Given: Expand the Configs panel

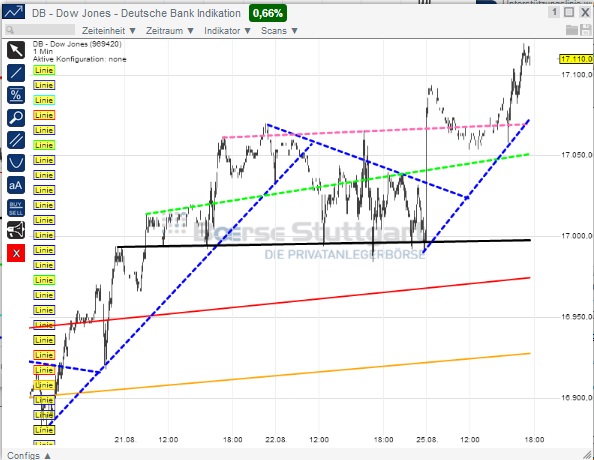Looking at the screenshot, I should (29, 455).
